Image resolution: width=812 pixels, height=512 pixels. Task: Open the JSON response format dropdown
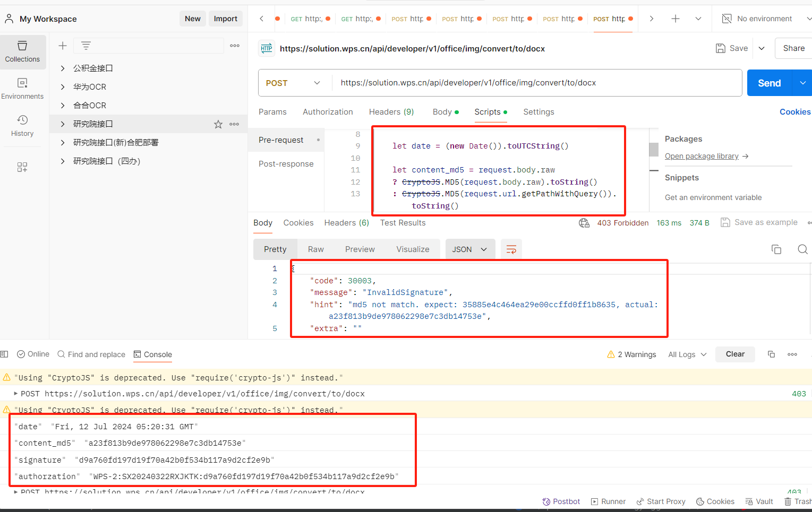pos(470,249)
